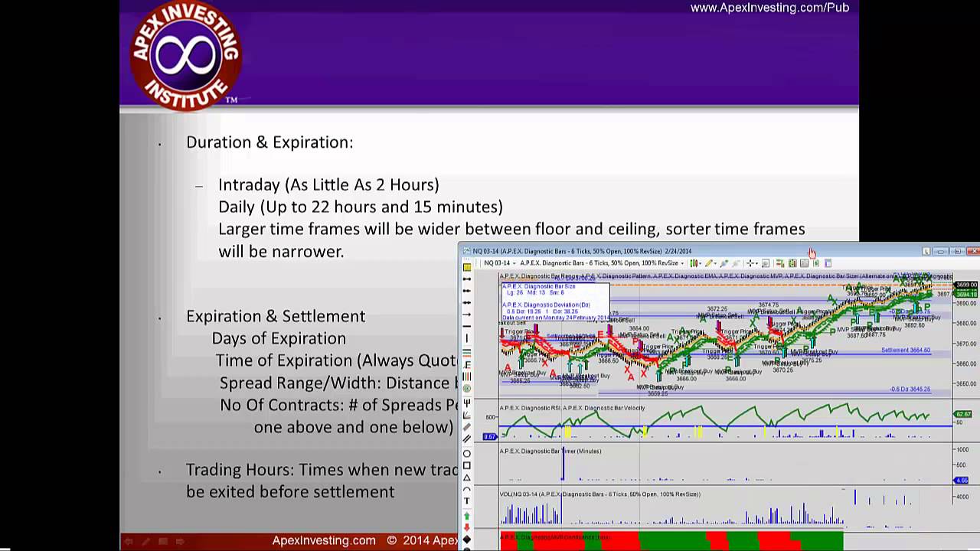Open the crosshair cursor type dropdown

[x=752, y=263]
